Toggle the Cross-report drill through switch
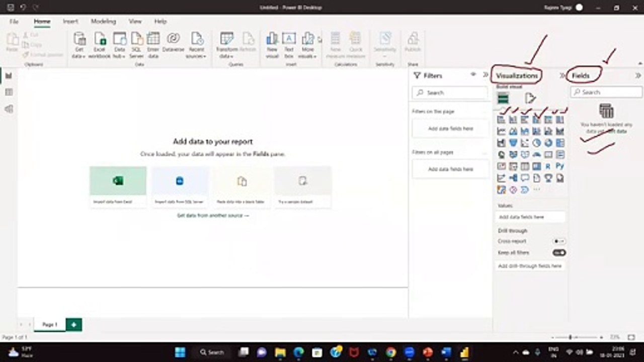This screenshot has width=644, height=362. click(559, 241)
